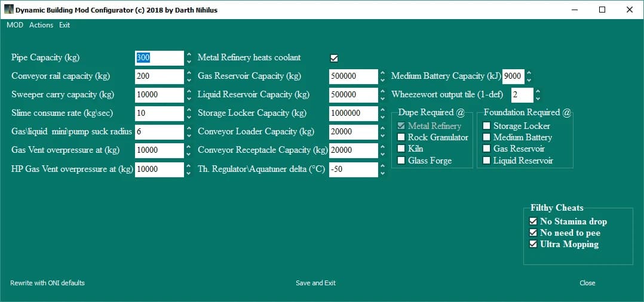Increase Conveyor rail capacity value
This screenshot has width=644, height=302.
[x=189, y=73]
